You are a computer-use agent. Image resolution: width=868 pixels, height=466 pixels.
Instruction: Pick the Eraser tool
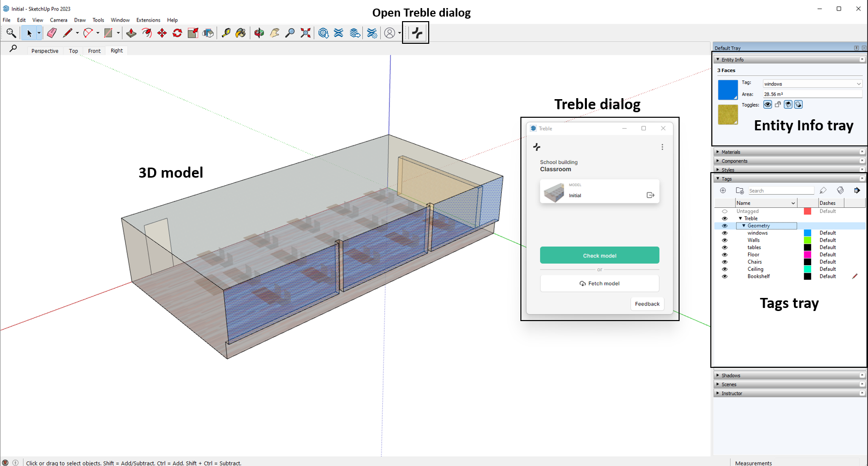(x=52, y=33)
